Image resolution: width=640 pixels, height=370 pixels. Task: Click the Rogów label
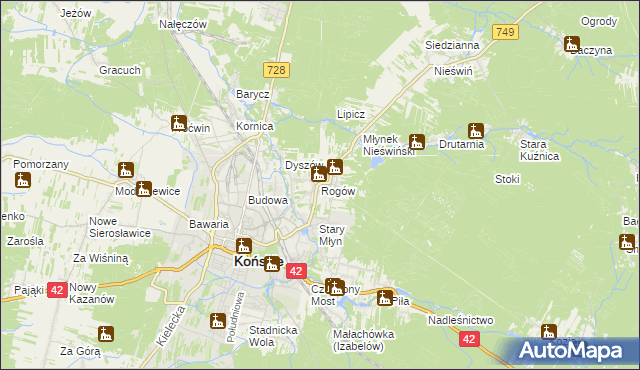point(338,191)
